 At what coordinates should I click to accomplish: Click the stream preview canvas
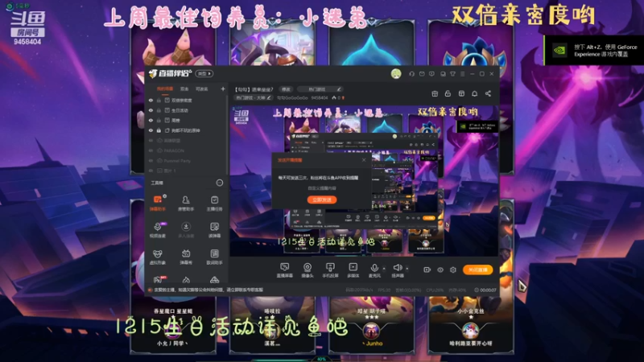tap(364, 180)
